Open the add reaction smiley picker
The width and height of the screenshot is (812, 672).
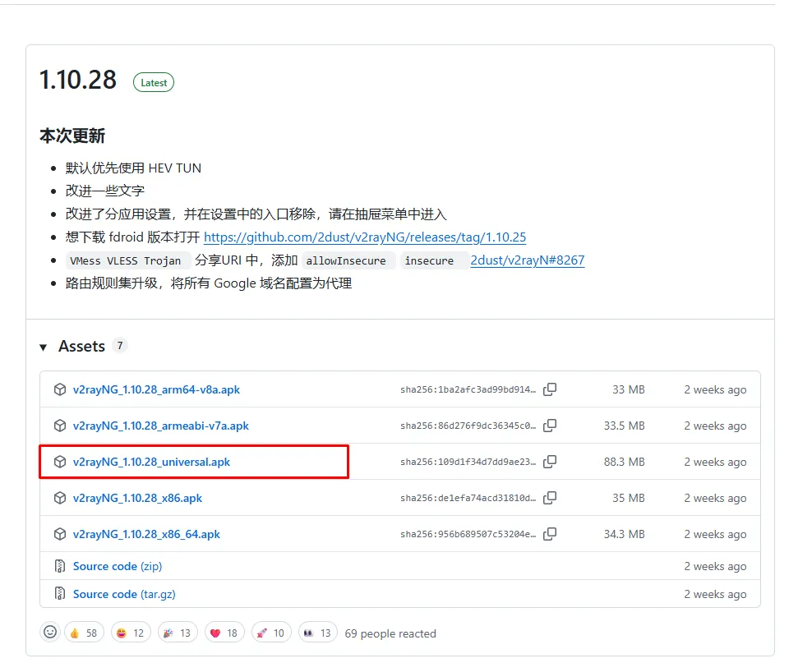point(50,633)
